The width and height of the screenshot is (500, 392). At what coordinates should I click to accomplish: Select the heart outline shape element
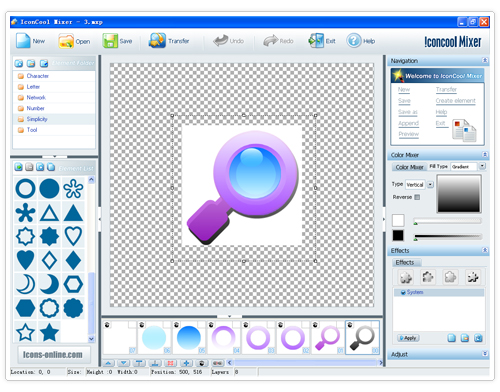point(73,236)
